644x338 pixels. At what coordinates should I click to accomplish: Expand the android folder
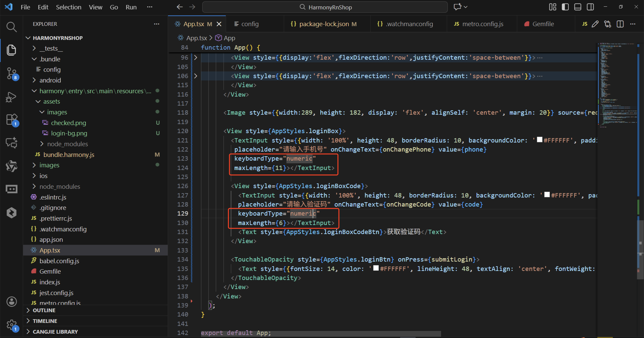coord(50,80)
